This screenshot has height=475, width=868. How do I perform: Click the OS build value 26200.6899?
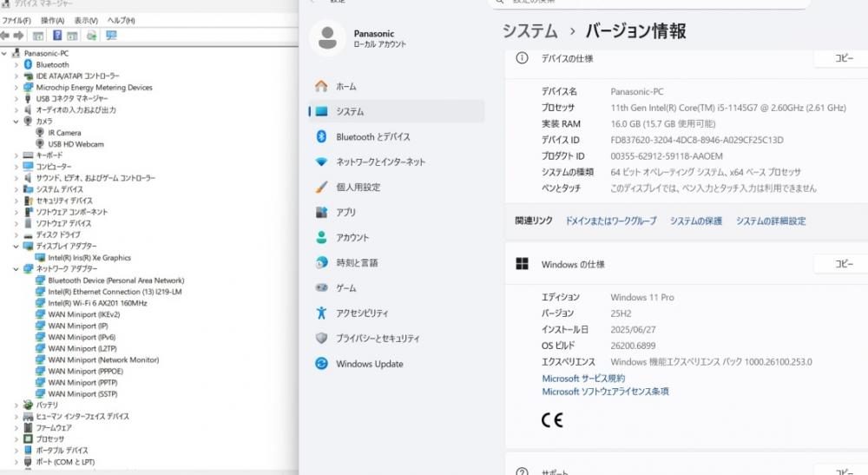(x=633, y=346)
